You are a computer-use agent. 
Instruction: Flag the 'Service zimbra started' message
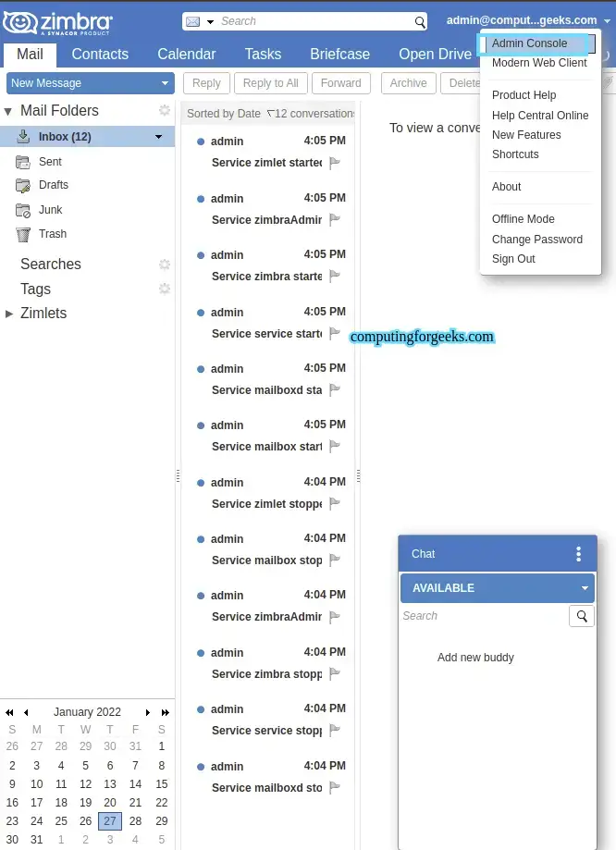[x=335, y=276]
